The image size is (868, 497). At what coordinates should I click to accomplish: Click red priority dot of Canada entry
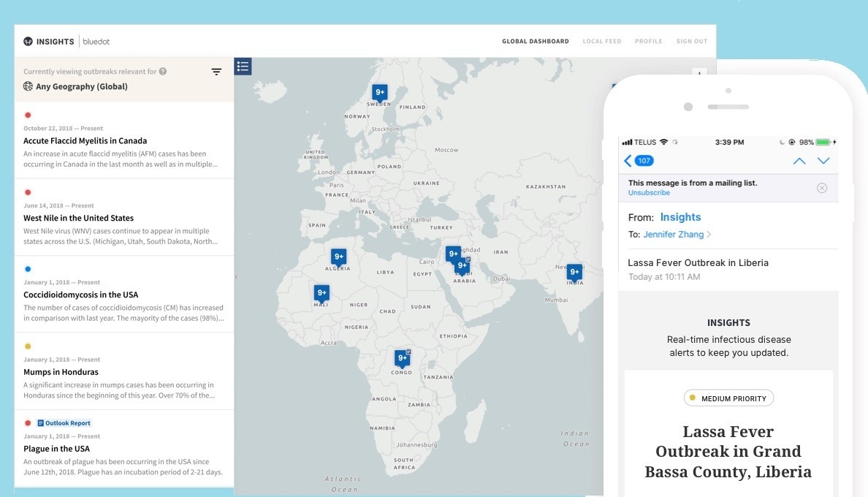pos(28,115)
